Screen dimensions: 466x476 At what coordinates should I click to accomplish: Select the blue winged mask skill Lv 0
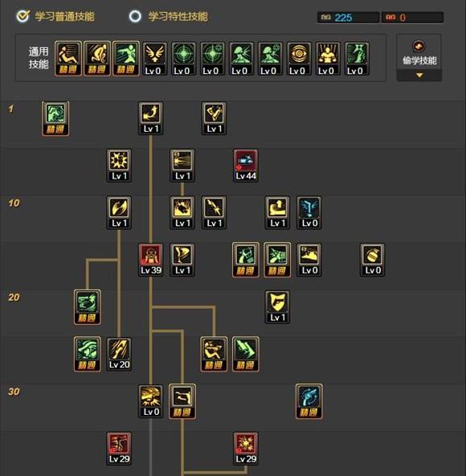click(309, 212)
